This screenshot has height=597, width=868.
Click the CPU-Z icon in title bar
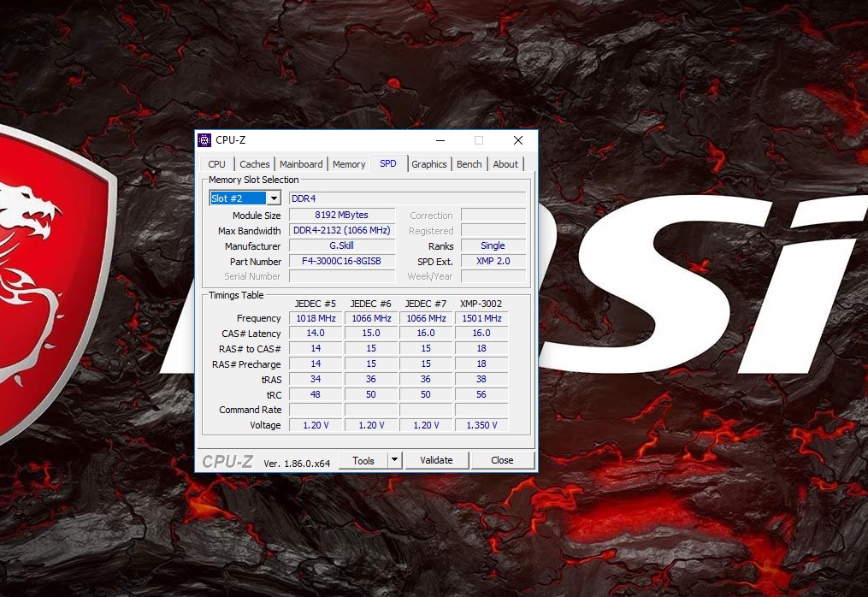[205, 139]
